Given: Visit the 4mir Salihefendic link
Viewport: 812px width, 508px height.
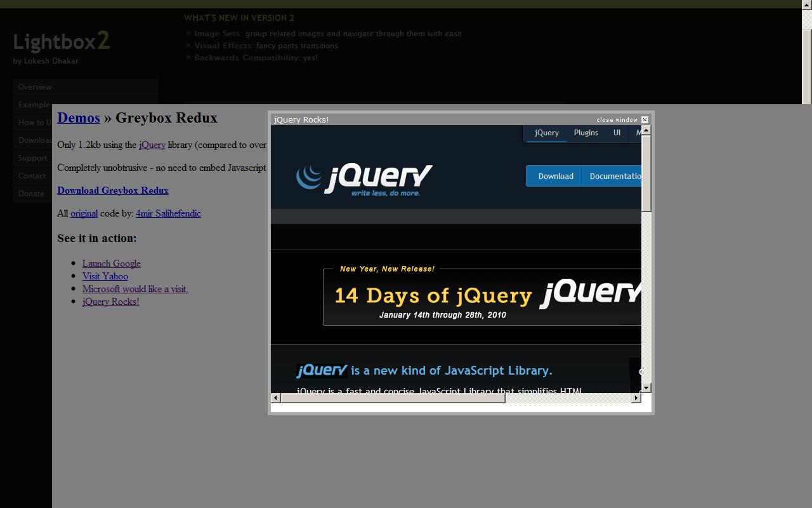Looking at the screenshot, I should [168, 213].
